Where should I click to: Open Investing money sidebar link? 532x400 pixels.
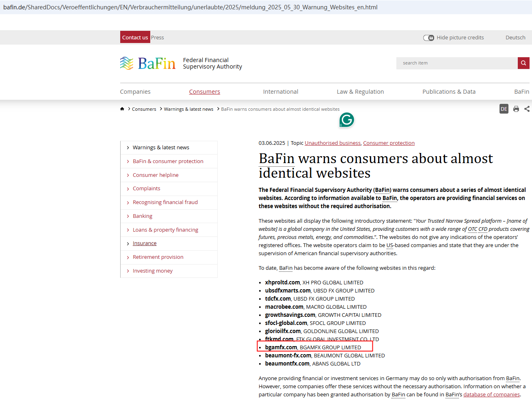[x=153, y=271]
